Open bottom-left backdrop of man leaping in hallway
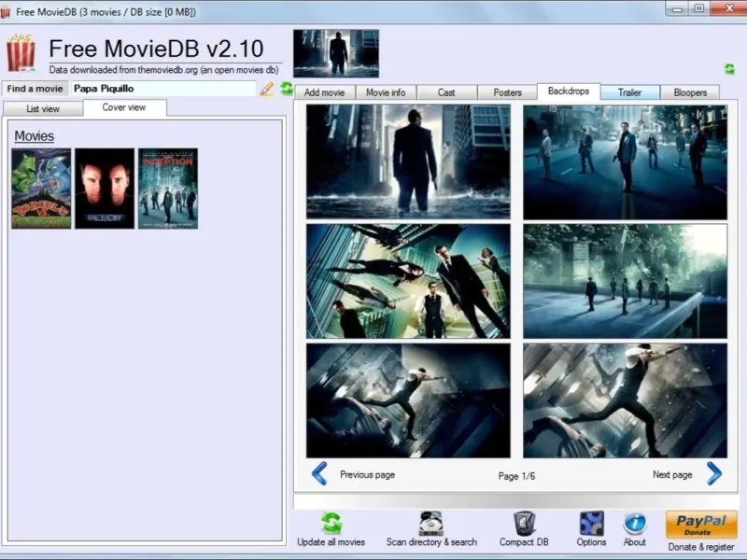The image size is (747, 560). [x=408, y=400]
